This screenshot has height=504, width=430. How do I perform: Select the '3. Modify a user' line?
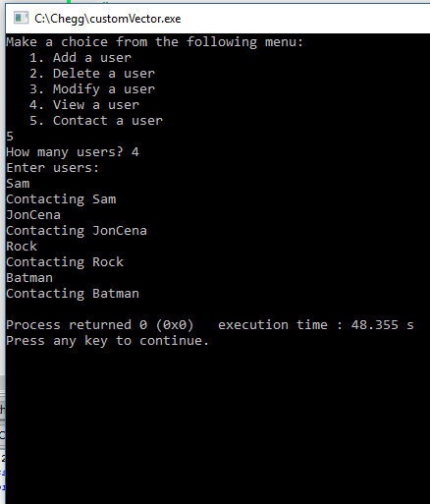pyautogui.click(x=92, y=89)
